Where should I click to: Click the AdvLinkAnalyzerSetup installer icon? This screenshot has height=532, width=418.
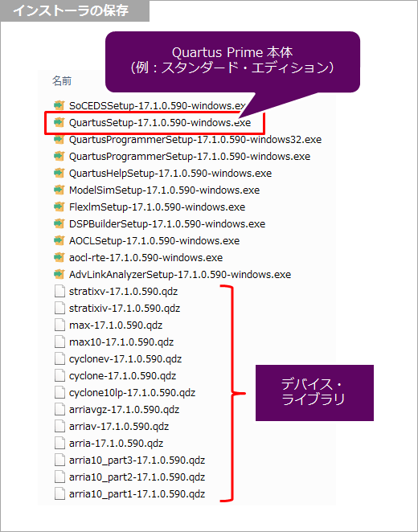pos(59,274)
